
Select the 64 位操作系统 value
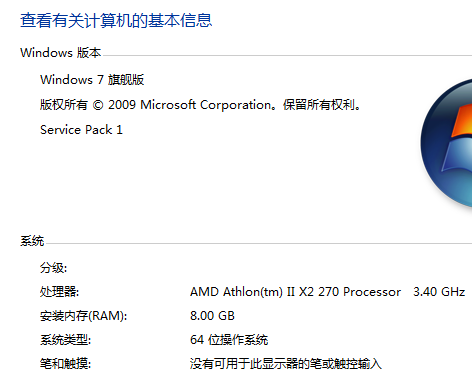229,340
